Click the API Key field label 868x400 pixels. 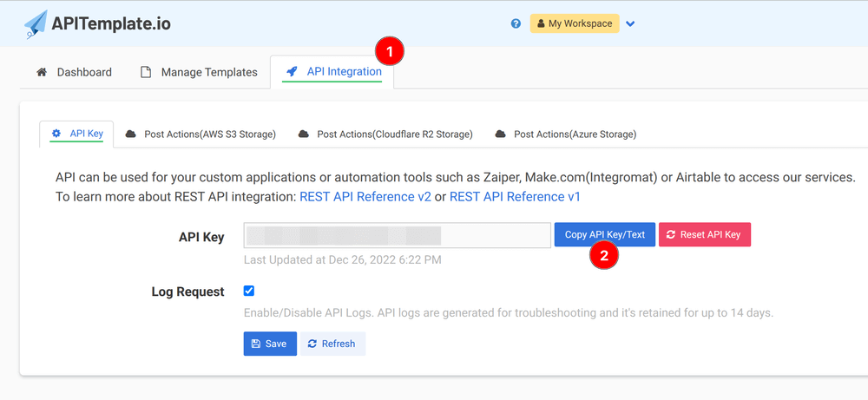tap(201, 237)
